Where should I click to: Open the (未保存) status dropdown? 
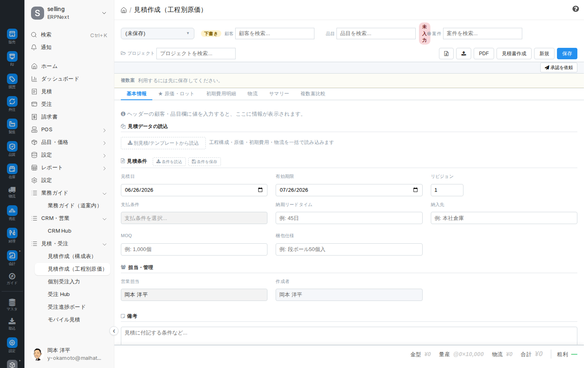coord(158,34)
